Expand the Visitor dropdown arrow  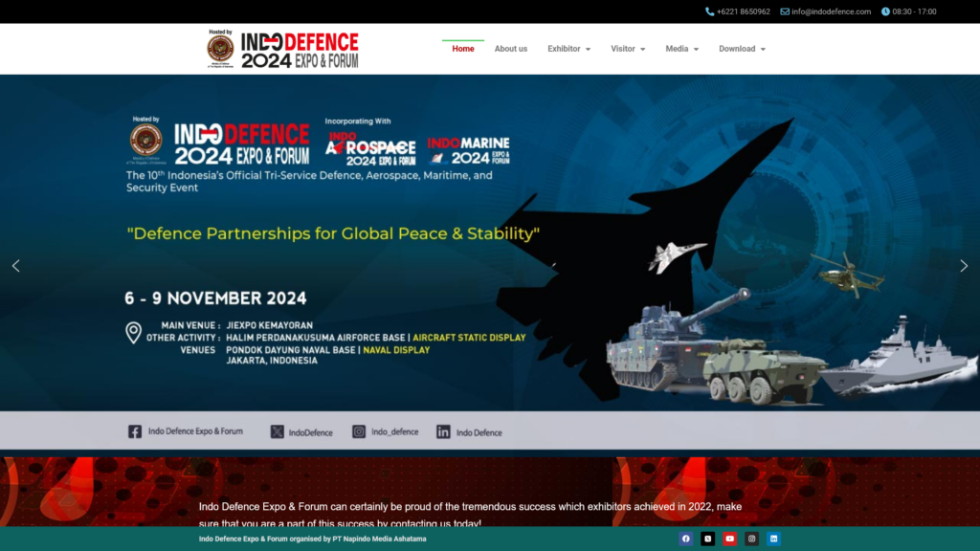[x=642, y=50]
